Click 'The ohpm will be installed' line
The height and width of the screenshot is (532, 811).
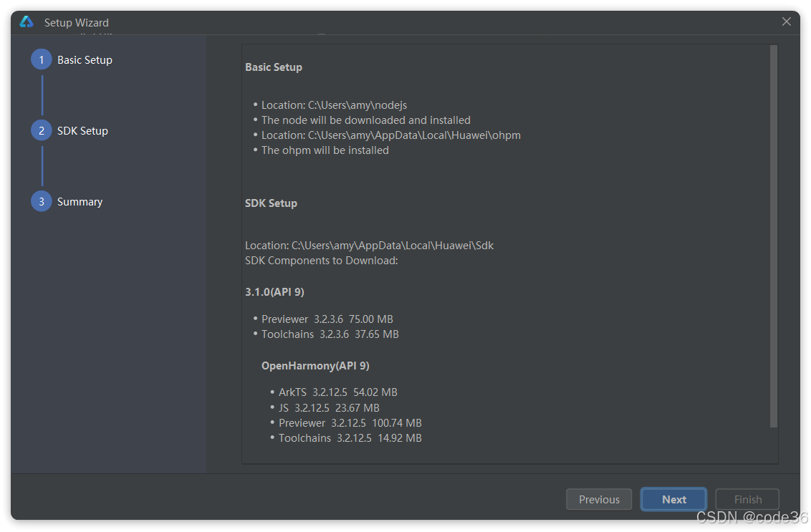pyautogui.click(x=325, y=150)
